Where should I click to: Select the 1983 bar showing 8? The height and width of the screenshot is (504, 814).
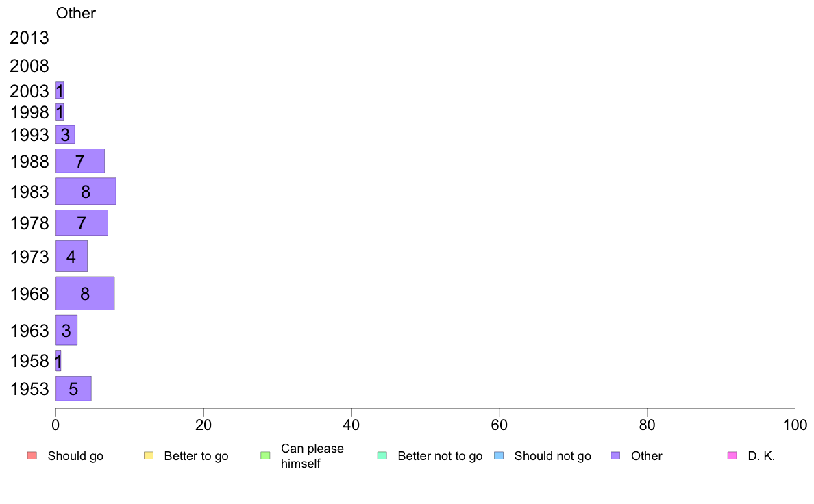pyautogui.click(x=86, y=192)
